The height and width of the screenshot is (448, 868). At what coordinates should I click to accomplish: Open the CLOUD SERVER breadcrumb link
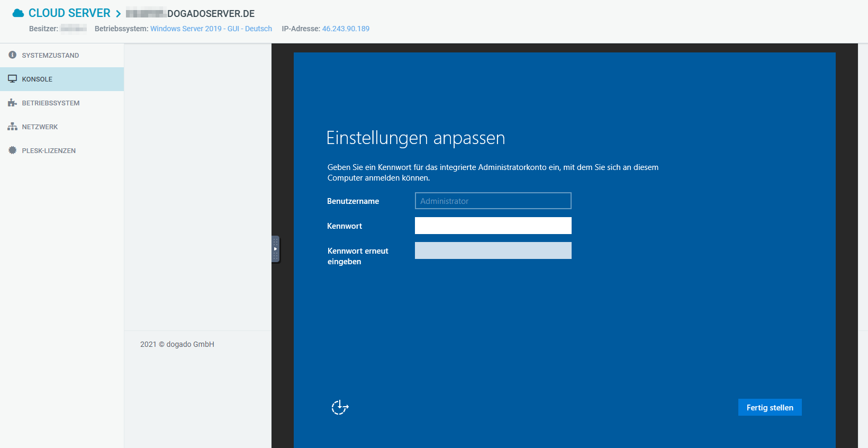(69, 13)
